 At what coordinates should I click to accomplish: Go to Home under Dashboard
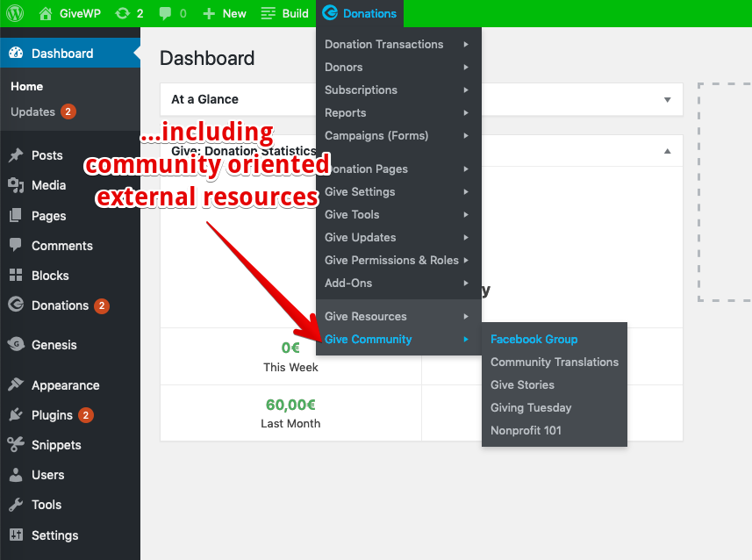pos(27,86)
